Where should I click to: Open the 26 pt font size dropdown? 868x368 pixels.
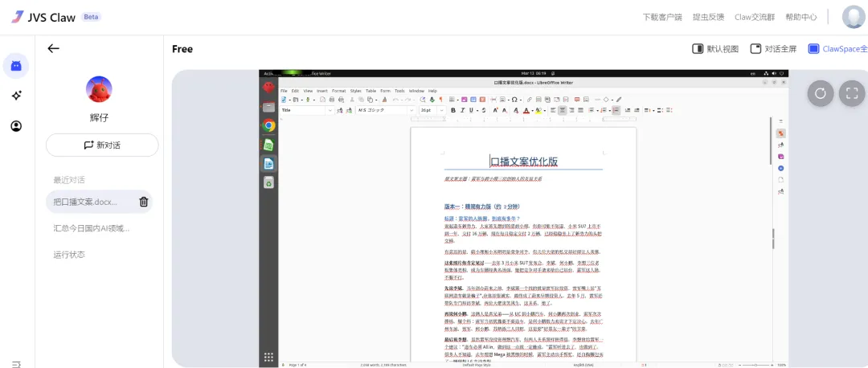[x=442, y=110]
